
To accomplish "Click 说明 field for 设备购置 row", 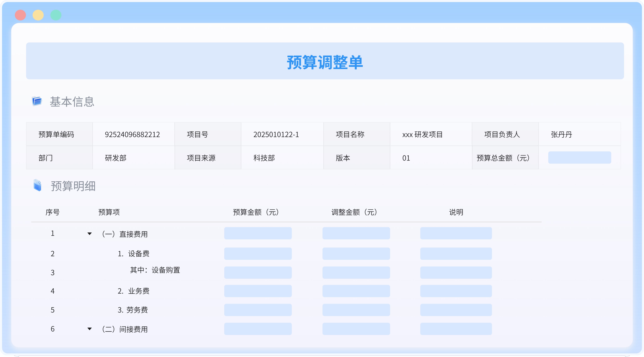I will 456,273.
